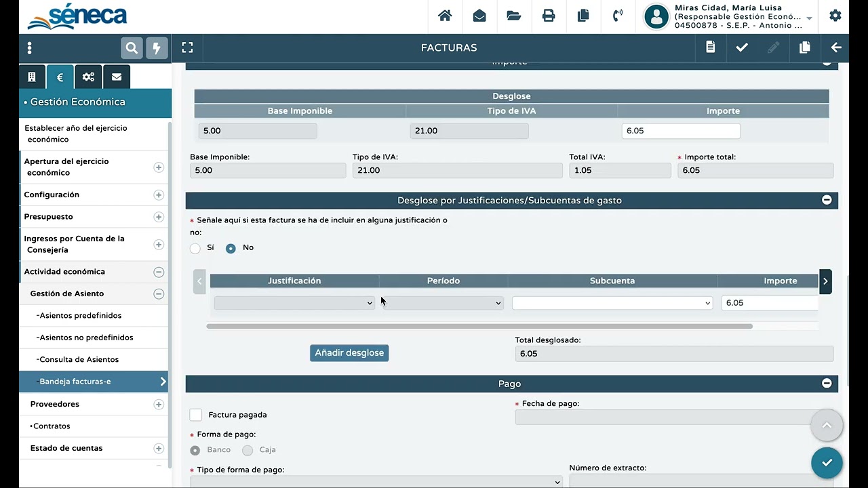Go to the home icon in top bar
Screen dimensions: 868x488
[445, 16]
